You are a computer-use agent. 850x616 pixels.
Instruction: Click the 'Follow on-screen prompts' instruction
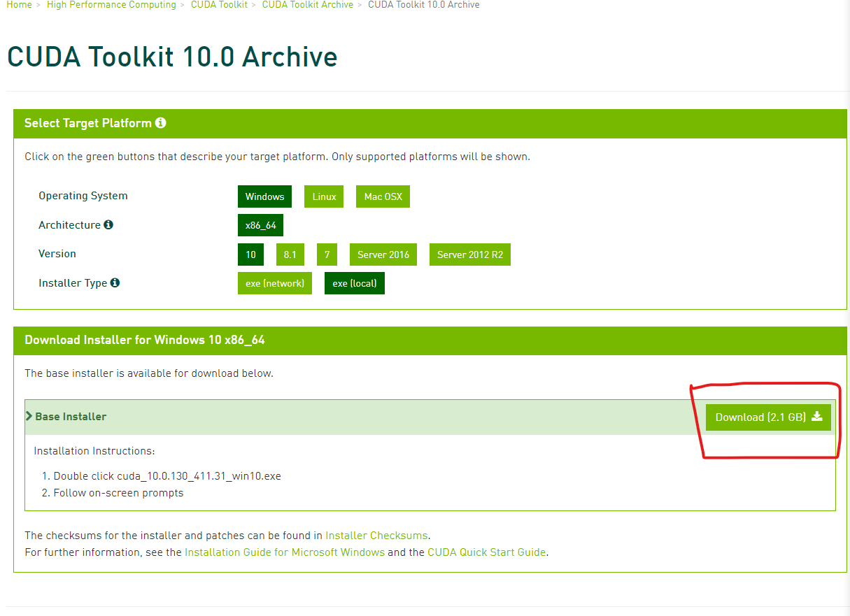point(118,493)
